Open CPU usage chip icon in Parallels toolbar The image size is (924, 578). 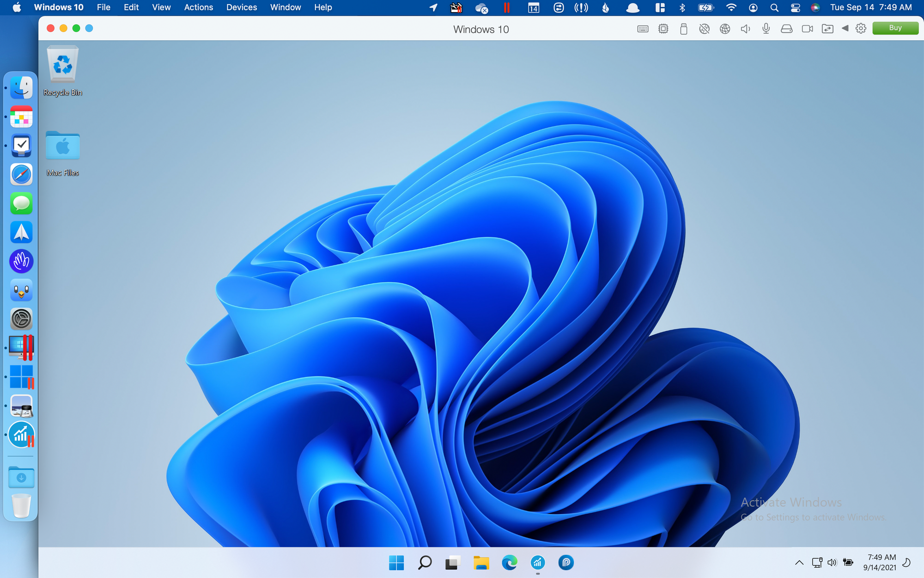[x=663, y=29]
